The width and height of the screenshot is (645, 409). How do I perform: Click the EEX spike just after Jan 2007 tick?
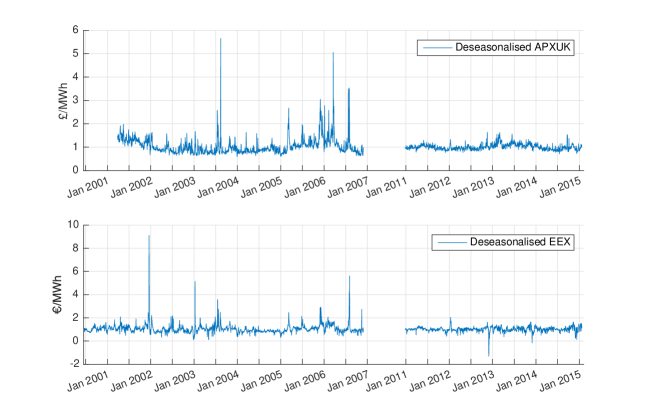tap(349, 277)
